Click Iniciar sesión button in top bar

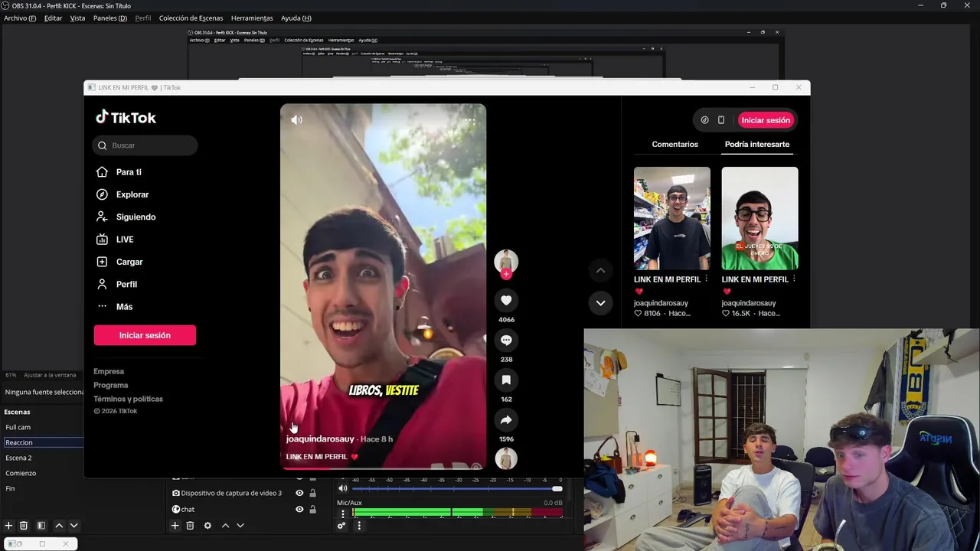click(766, 120)
